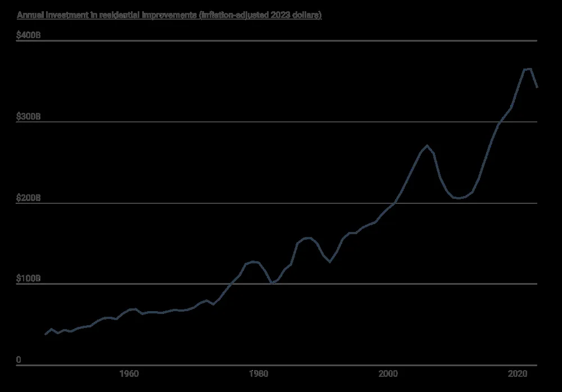This screenshot has height=392, width=562.
Task: Click the $100B y-axis label
Action: click(29, 279)
